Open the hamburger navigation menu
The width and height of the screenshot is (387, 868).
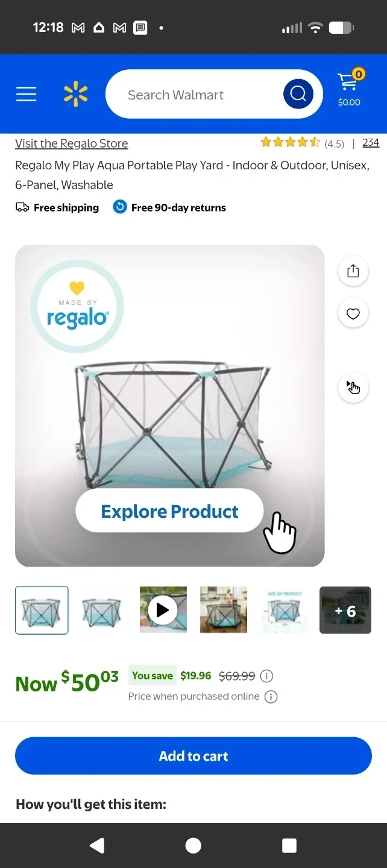tap(26, 94)
